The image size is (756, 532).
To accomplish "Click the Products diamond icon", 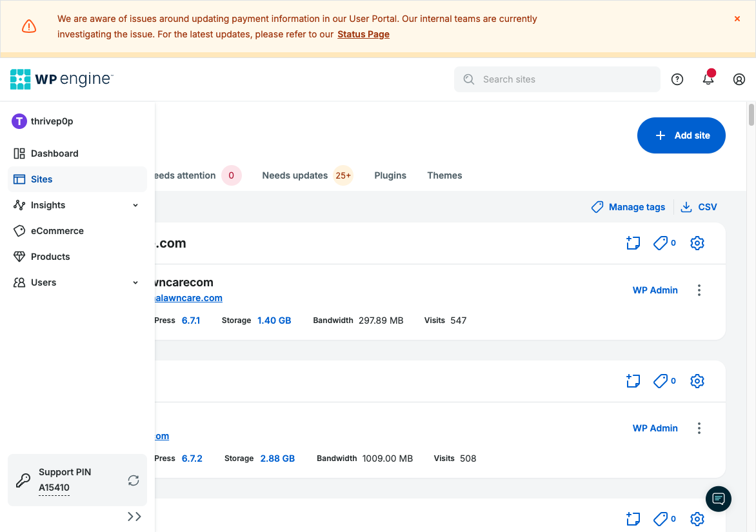I will [x=19, y=257].
